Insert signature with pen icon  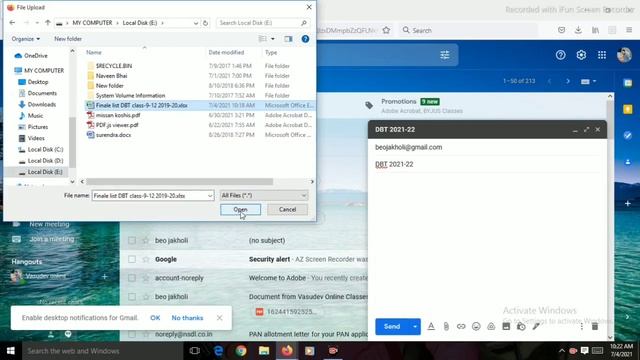point(536,326)
